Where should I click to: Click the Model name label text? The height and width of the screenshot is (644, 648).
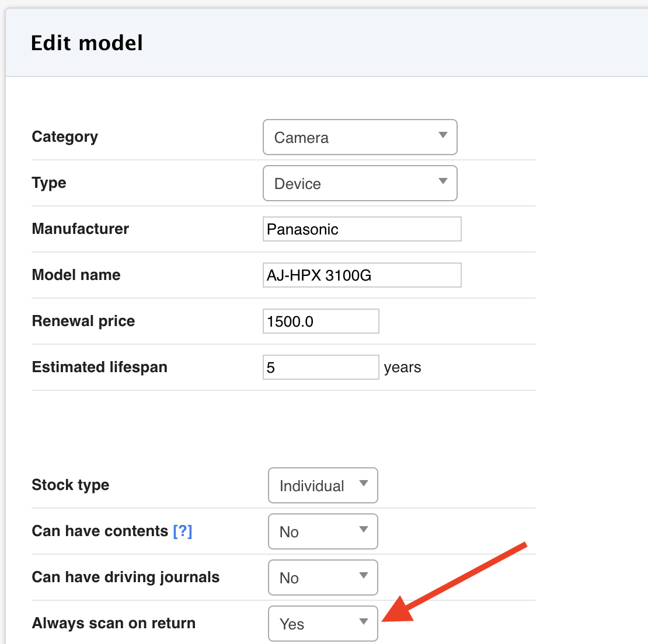tap(76, 275)
